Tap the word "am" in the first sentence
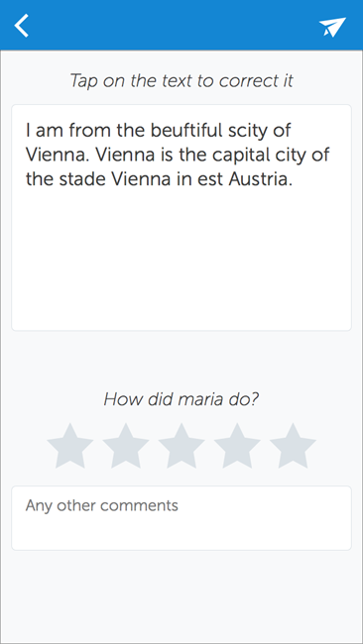 [x=50, y=132]
